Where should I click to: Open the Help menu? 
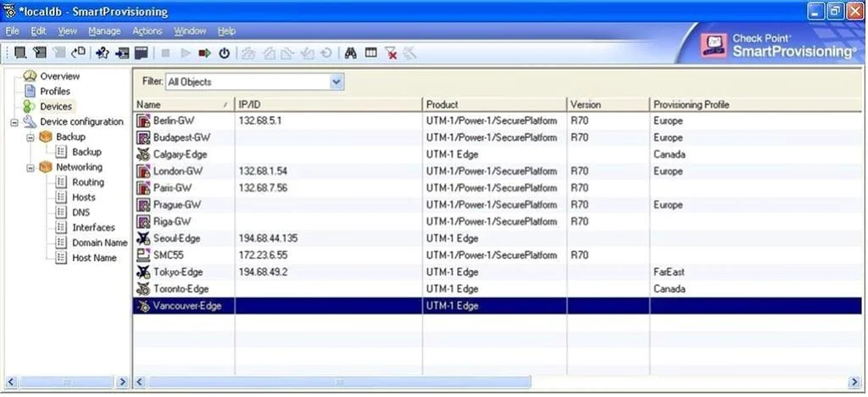(x=226, y=31)
